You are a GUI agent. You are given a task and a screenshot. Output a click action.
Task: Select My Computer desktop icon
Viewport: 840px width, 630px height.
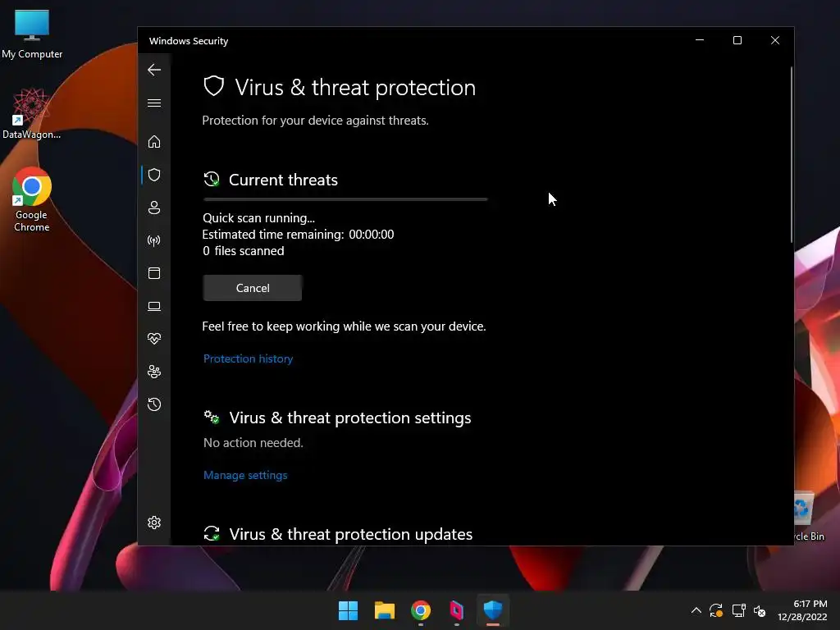click(32, 34)
